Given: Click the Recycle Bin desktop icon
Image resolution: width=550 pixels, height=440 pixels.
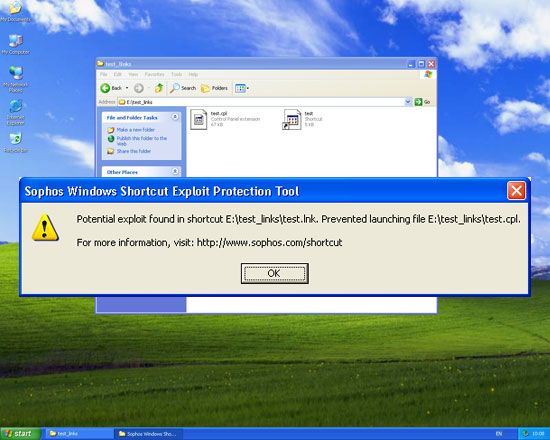Looking at the screenshot, I should pyautogui.click(x=15, y=142).
